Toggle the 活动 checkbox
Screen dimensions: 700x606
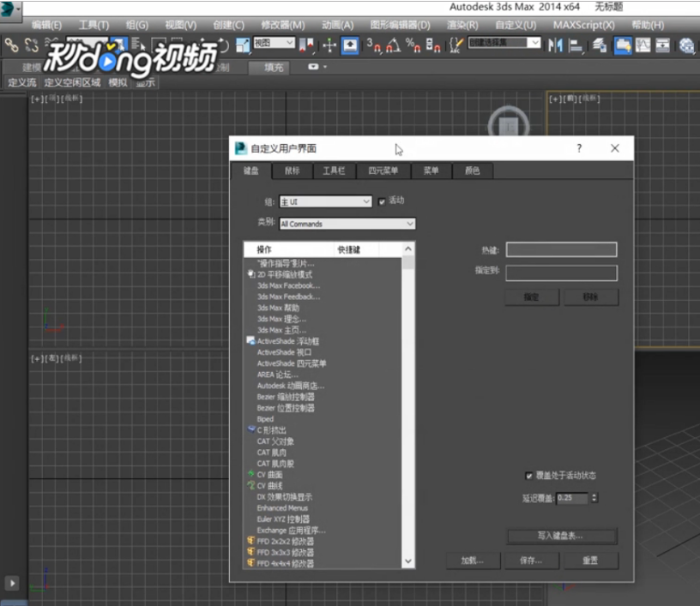coord(382,201)
